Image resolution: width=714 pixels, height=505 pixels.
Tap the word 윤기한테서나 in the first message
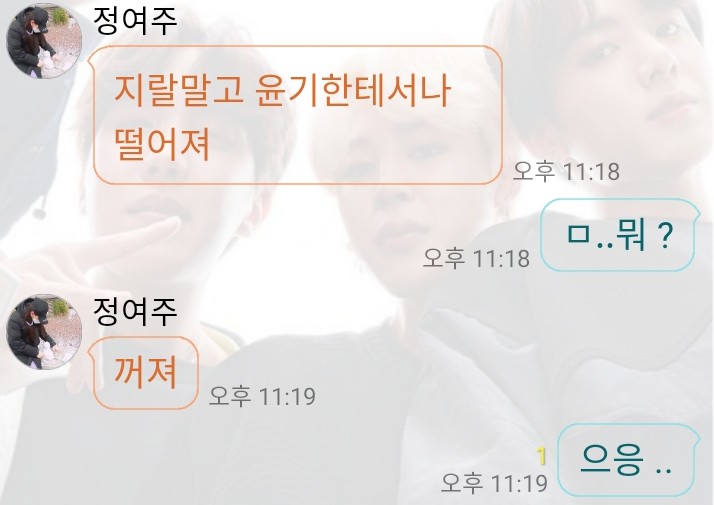[352, 90]
